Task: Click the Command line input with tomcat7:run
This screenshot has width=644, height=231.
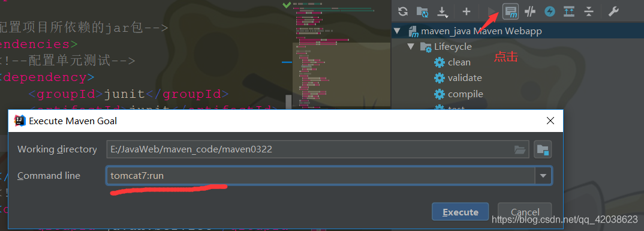Action: coord(321,176)
